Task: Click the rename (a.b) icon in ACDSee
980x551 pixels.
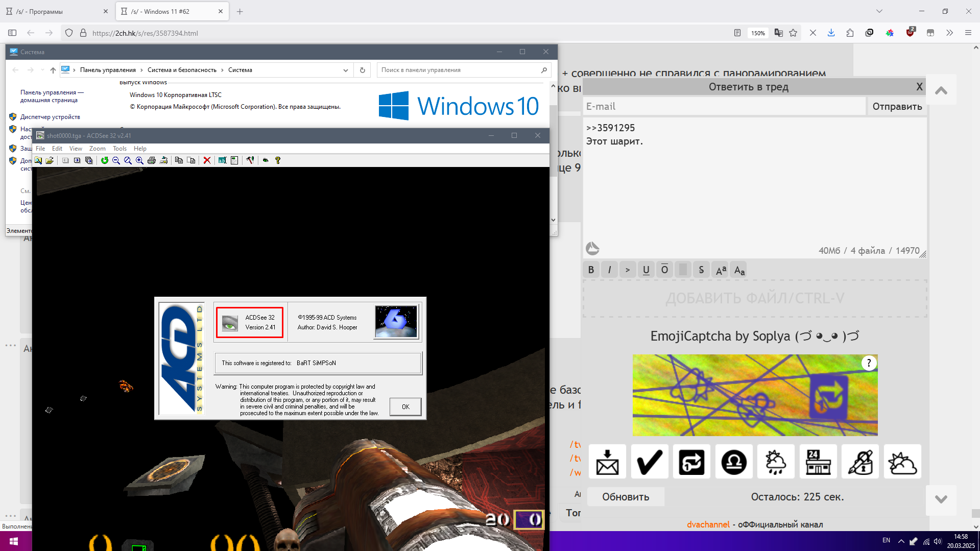Action: coord(222,160)
